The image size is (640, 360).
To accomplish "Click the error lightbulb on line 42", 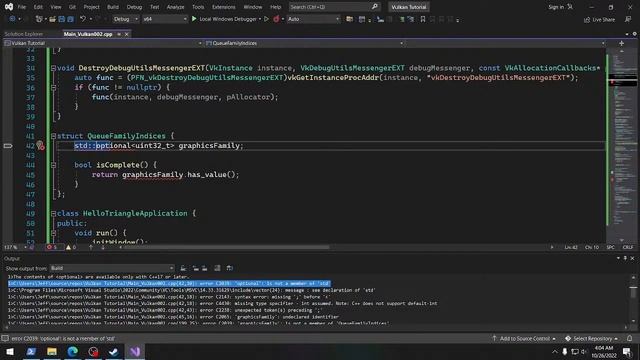I will tap(40, 145).
